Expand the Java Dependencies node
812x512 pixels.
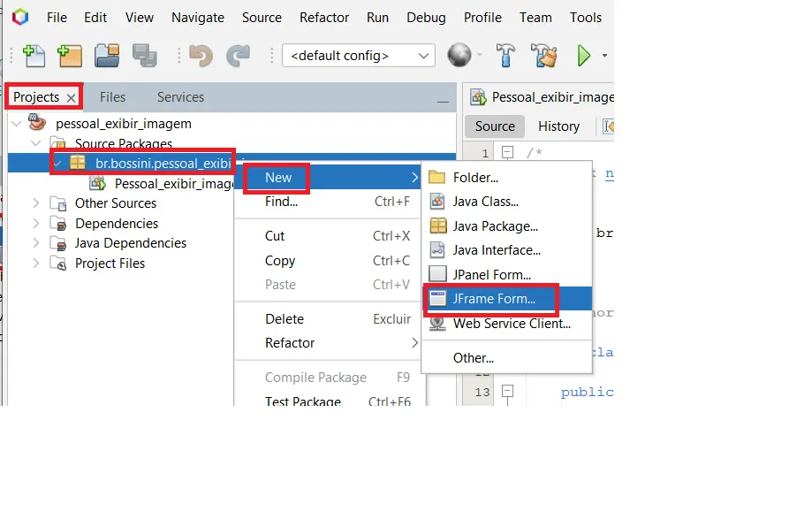point(35,243)
